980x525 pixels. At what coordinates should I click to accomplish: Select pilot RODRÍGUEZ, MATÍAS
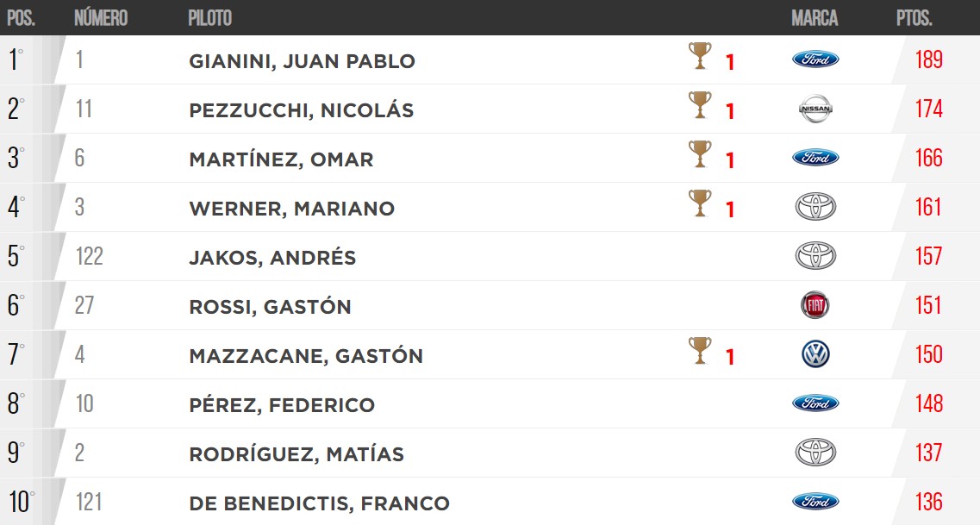tap(296, 453)
